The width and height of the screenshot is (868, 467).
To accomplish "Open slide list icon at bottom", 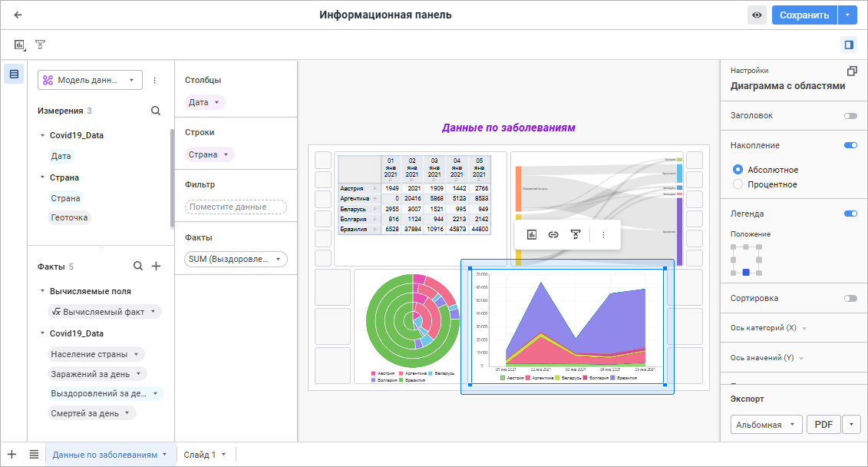I will tap(34, 454).
